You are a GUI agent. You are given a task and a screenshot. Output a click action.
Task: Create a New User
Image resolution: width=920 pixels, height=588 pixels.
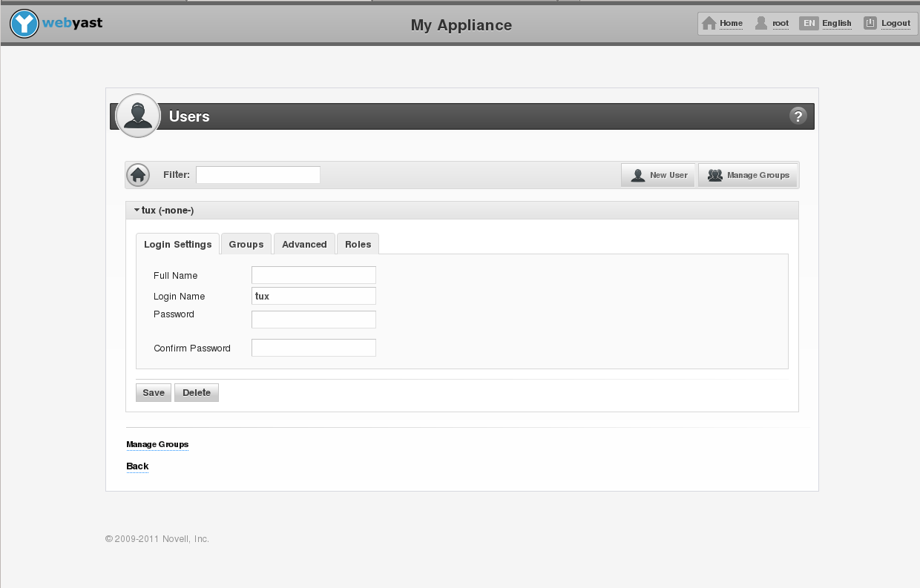coord(658,175)
